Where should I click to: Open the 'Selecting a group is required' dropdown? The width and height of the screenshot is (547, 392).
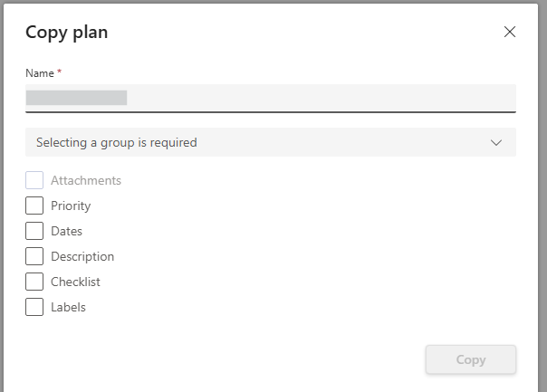[271, 142]
